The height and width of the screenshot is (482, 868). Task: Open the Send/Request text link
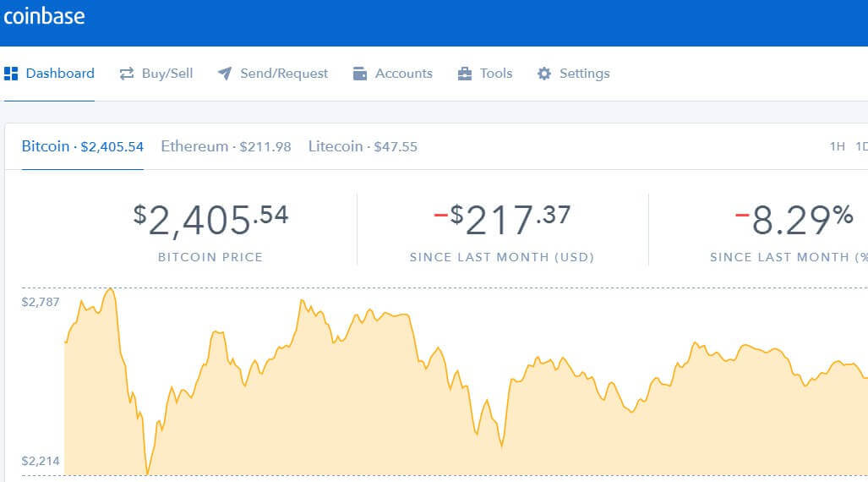[284, 74]
